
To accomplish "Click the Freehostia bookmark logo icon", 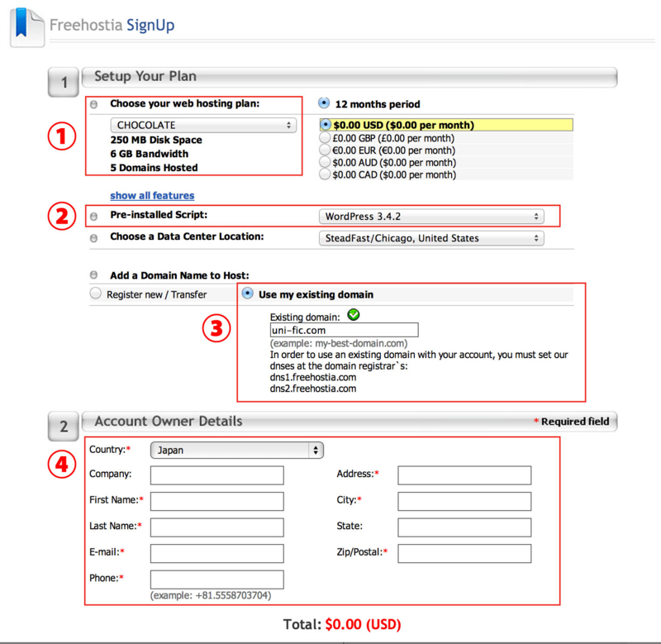I will tap(27, 27).
